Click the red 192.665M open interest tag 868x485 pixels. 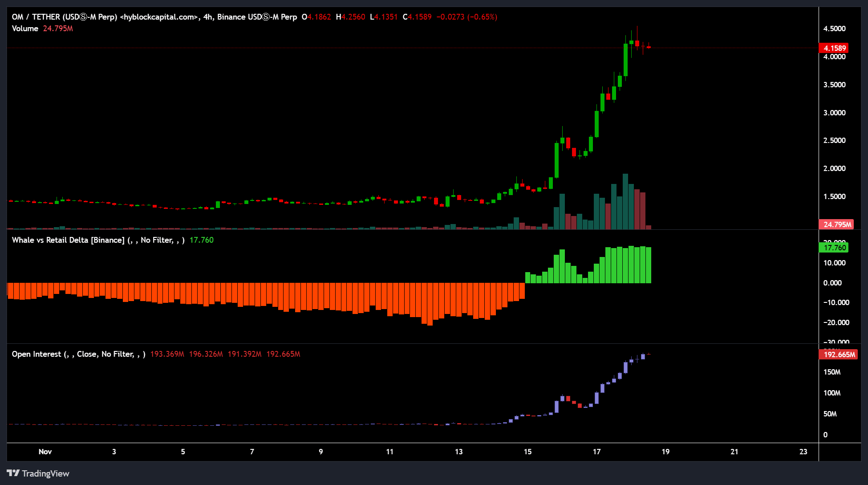point(838,355)
